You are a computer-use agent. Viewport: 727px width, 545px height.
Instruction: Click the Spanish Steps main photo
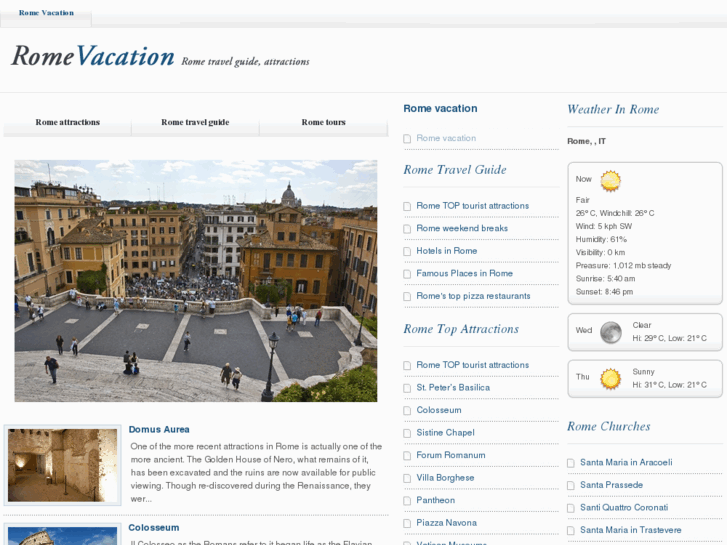click(x=196, y=281)
